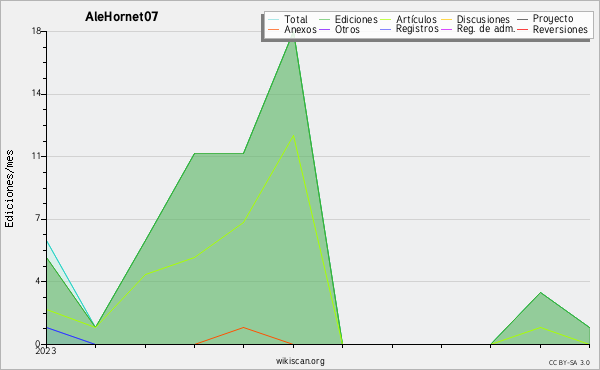Click the green Ediciones line swatch
Screen dimensions: 600x370
[324, 19]
